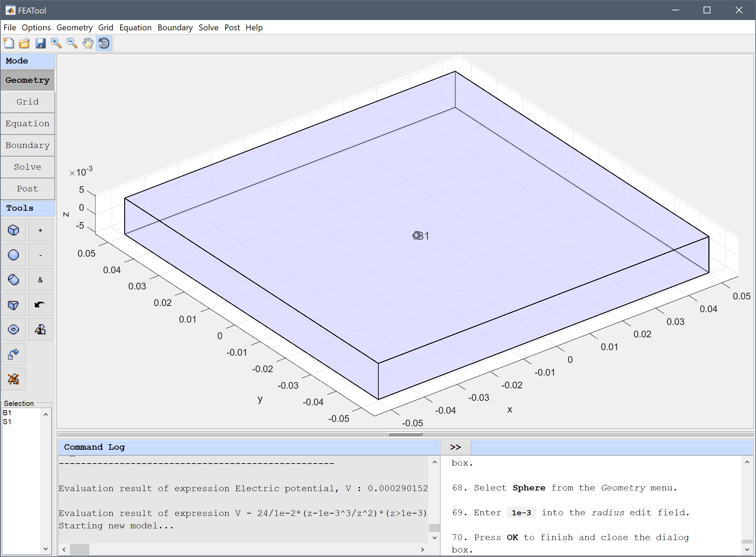This screenshot has height=557, width=756.
Task: Open the Post menu
Action: pos(232,28)
